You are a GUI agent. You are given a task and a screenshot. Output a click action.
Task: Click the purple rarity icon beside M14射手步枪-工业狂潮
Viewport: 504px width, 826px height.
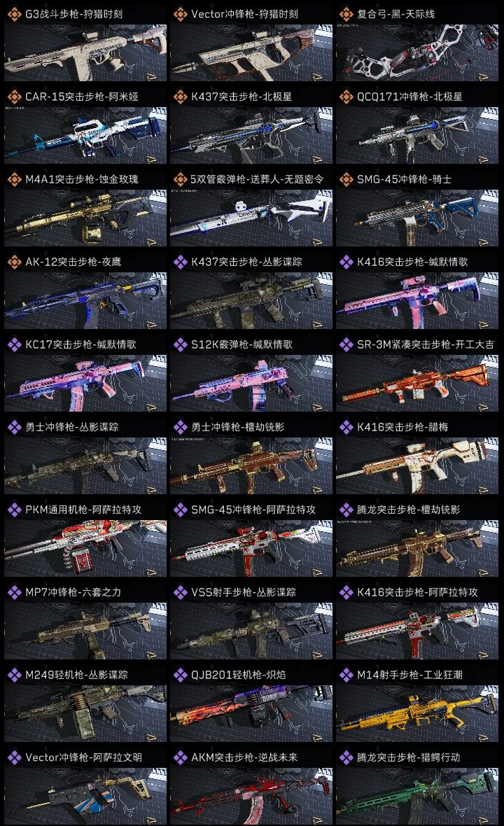click(346, 675)
